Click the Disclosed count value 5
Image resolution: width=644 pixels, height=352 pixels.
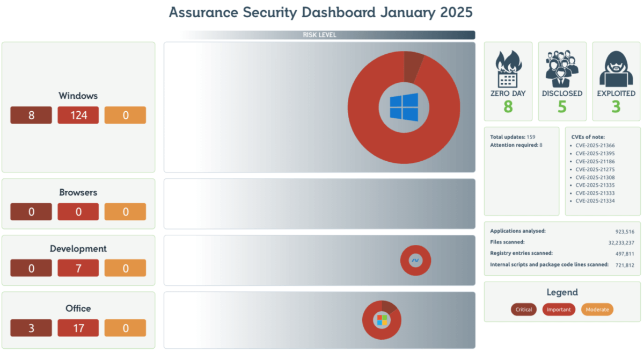click(x=562, y=107)
